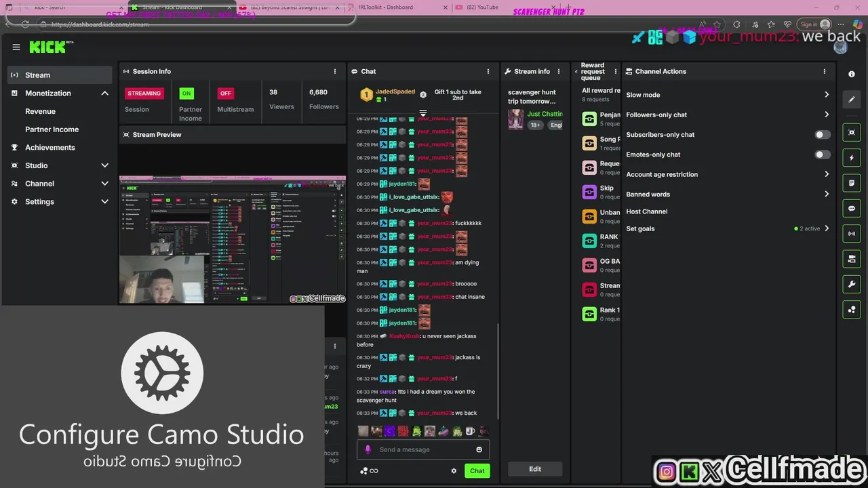Click Host Channel action
The height and width of the screenshot is (488, 868).
[647, 211]
